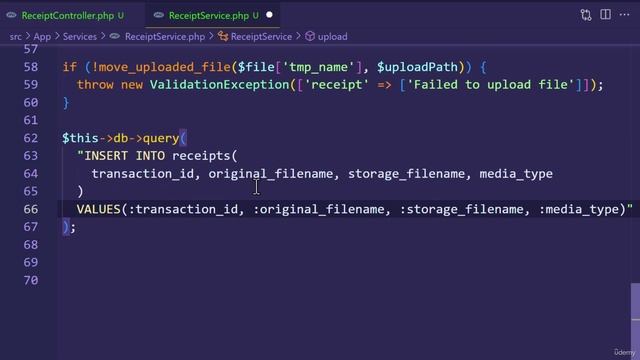Click original_filename column on line 64
The width and height of the screenshot is (640, 360).
271,174
